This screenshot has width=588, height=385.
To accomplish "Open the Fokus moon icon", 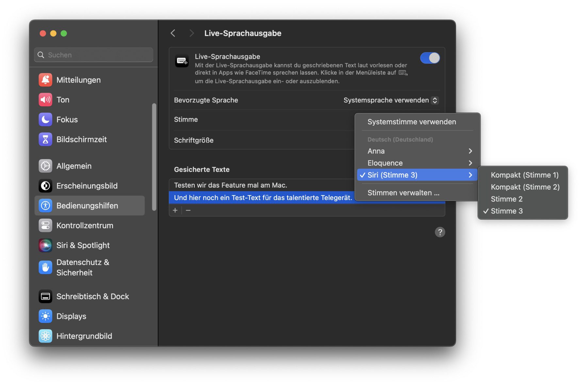I will (x=45, y=120).
